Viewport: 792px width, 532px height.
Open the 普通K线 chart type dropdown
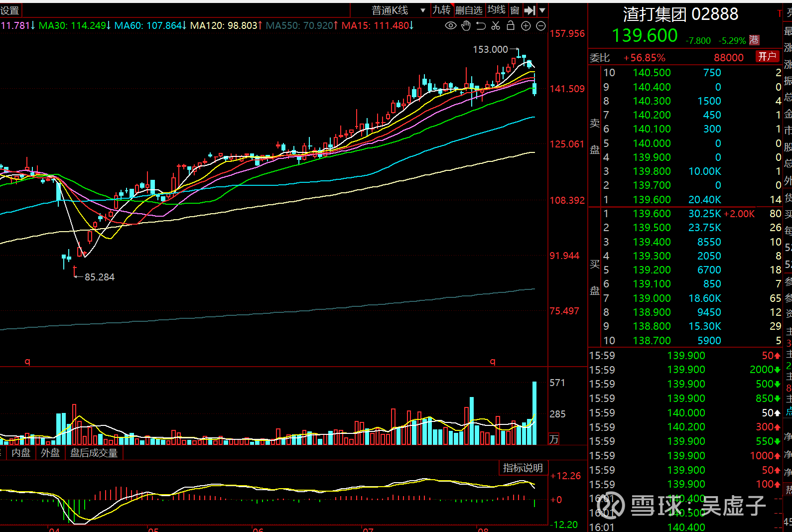pos(398,10)
